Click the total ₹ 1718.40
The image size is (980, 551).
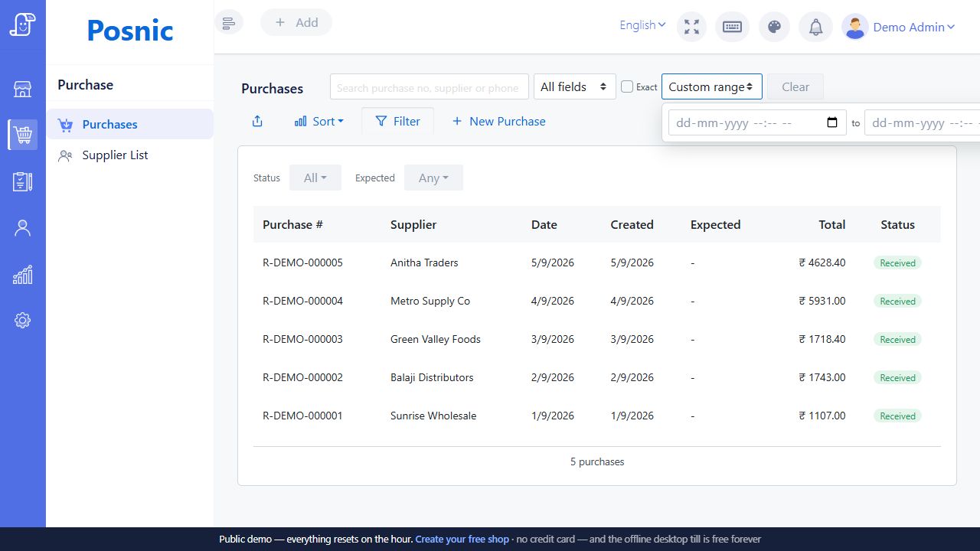(822, 339)
